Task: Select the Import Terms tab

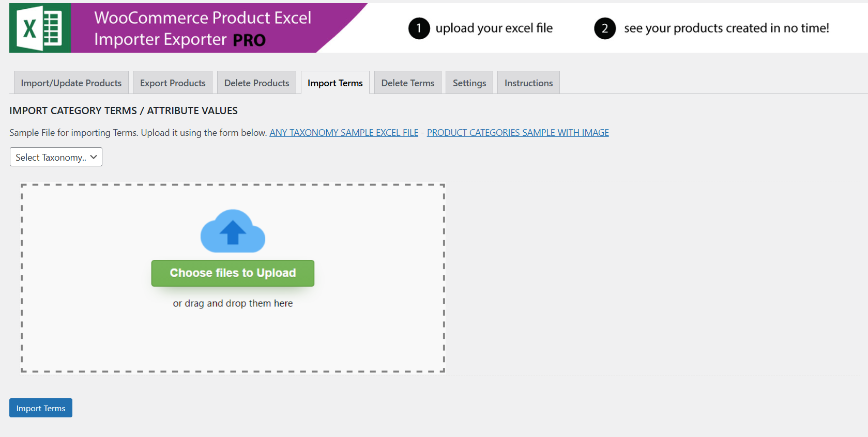Action: [x=335, y=83]
